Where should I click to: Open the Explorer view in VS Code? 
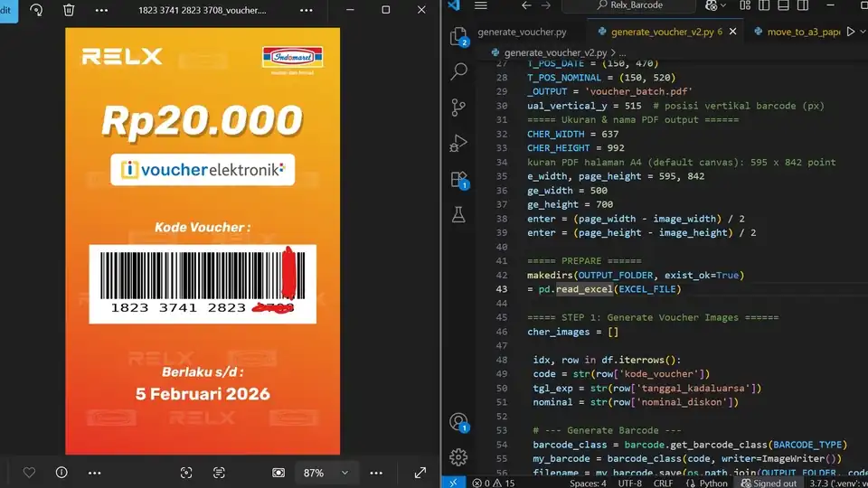click(x=458, y=36)
